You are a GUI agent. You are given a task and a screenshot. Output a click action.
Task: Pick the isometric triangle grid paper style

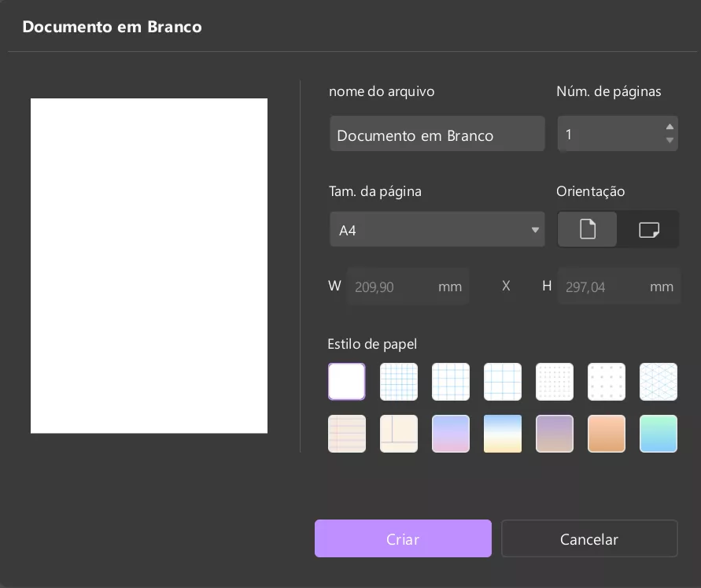pos(659,382)
